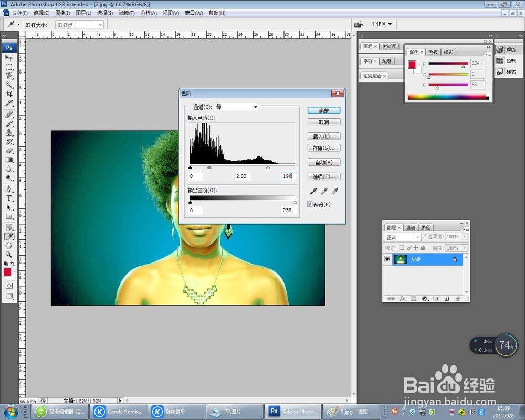Open the layer fill slider arrow

(x=465, y=248)
